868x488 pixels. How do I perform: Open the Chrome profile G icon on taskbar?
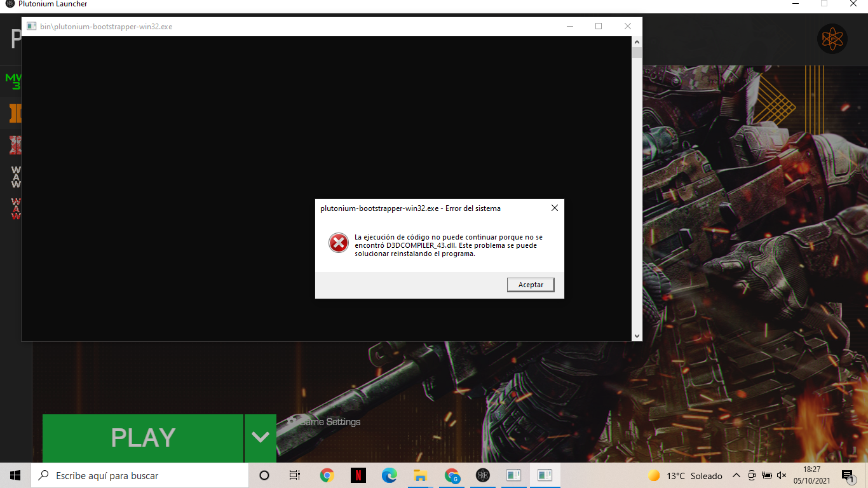click(452, 475)
